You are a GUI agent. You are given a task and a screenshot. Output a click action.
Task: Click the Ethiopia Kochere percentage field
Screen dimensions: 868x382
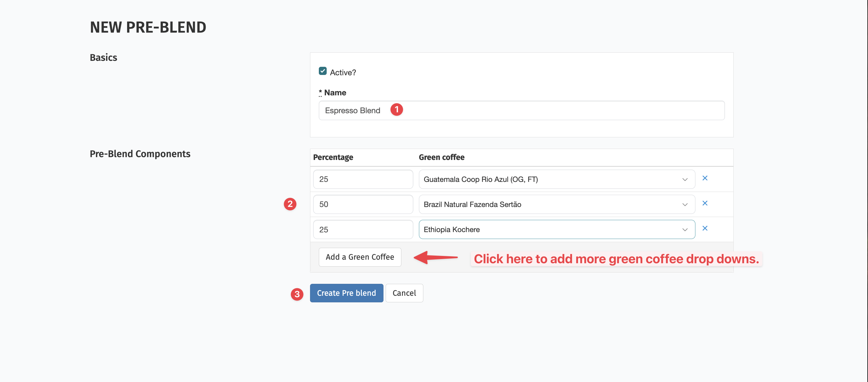[x=362, y=230]
